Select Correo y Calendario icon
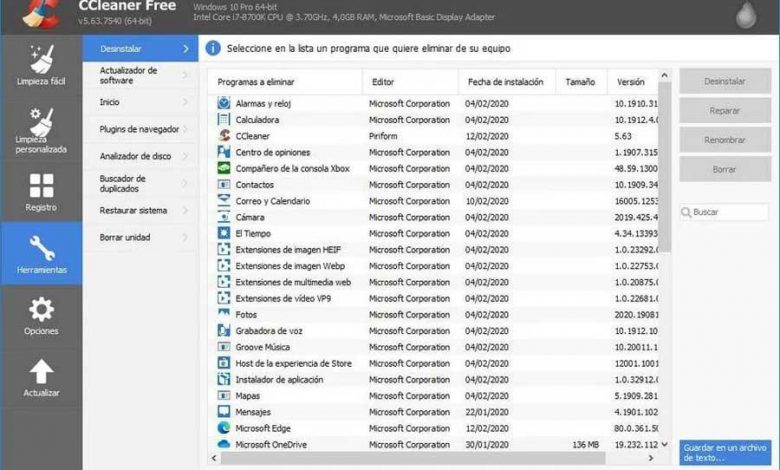Image resolution: width=780 pixels, height=470 pixels. (x=224, y=200)
